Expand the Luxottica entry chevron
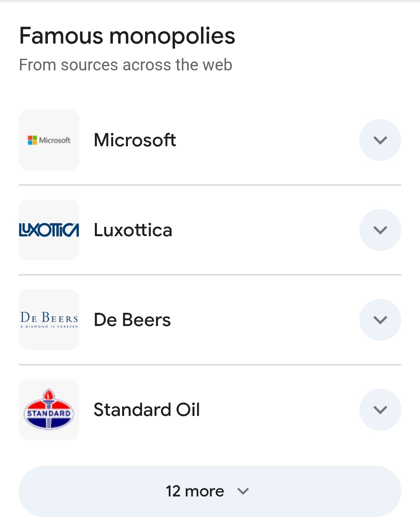420x526 pixels. click(380, 230)
